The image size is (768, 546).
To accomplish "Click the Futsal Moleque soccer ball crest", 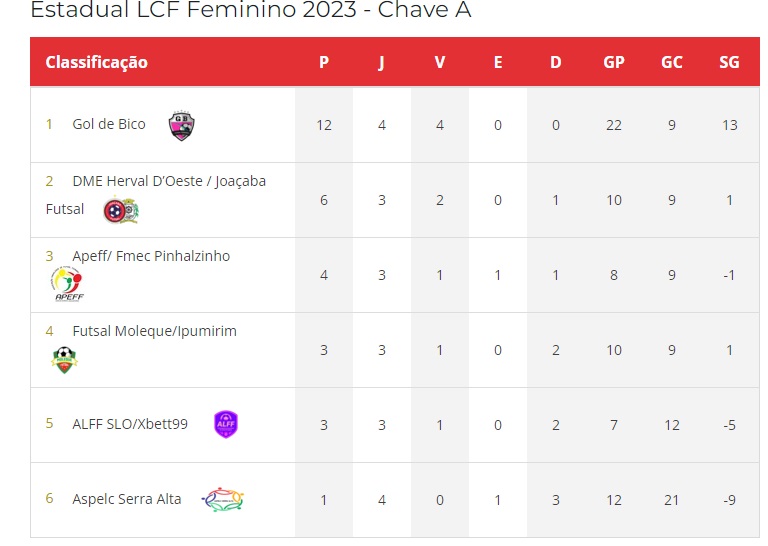I will pos(65,360).
